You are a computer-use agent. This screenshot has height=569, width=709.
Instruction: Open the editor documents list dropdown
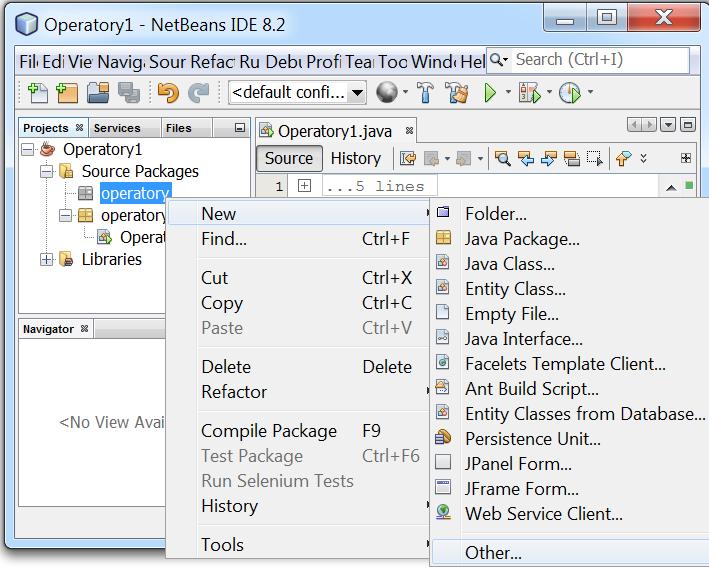coord(668,124)
